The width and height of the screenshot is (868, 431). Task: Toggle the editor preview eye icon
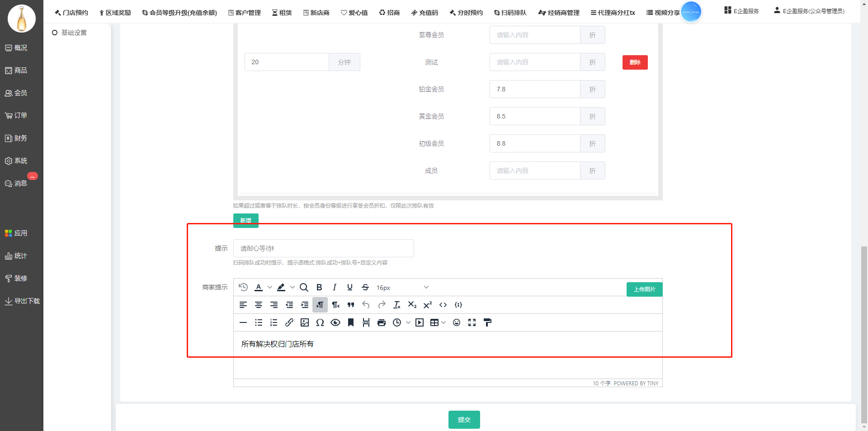335,322
